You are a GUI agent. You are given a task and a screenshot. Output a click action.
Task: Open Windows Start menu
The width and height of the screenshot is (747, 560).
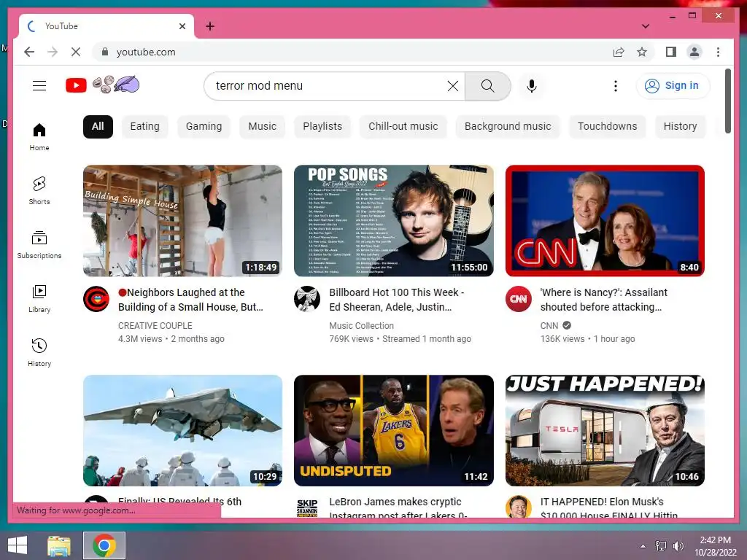click(x=18, y=545)
